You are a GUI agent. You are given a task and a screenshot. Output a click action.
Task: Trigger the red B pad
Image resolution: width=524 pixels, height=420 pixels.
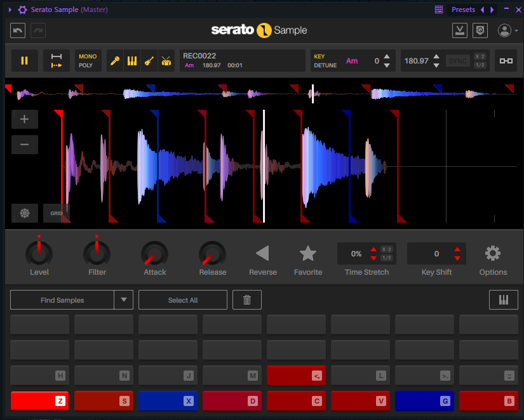click(488, 400)
